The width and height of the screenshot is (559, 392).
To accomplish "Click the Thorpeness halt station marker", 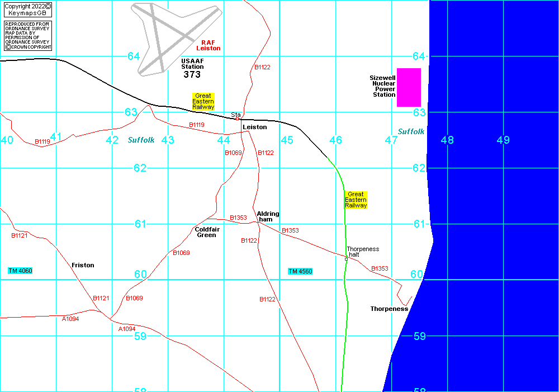I will click(x=346, y=258).
